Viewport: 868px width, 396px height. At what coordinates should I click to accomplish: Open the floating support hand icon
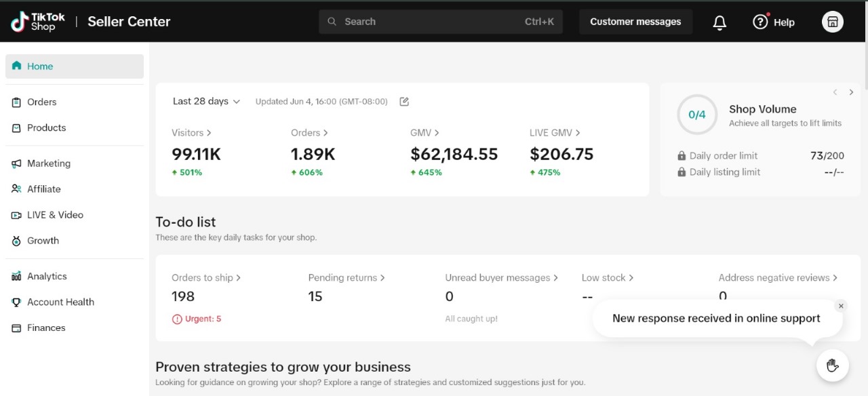pyautogui.click(x=832, y=365)
